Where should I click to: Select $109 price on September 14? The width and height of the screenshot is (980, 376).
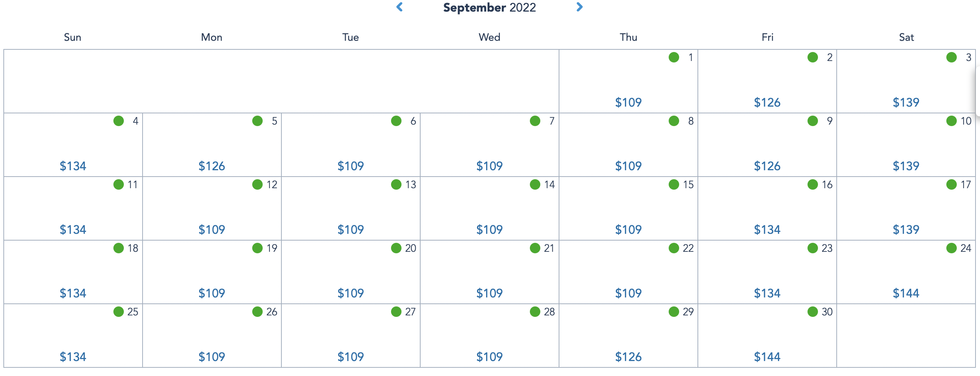click(489, 229)
